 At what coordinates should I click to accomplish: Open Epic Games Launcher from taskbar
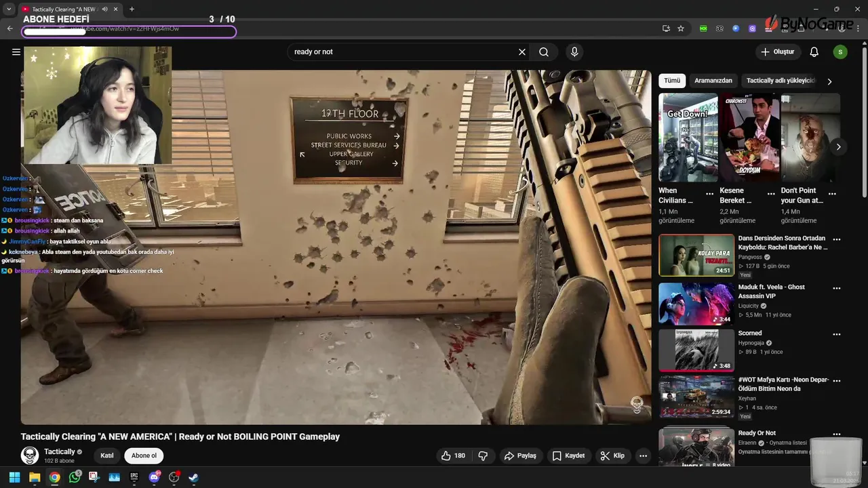pos(134,477)
